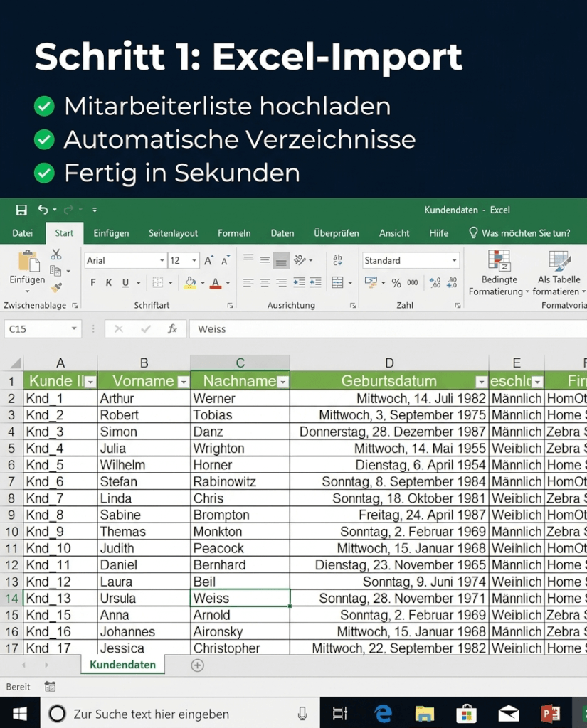Toggle underline formatting (U)

(x=125, y=282)
